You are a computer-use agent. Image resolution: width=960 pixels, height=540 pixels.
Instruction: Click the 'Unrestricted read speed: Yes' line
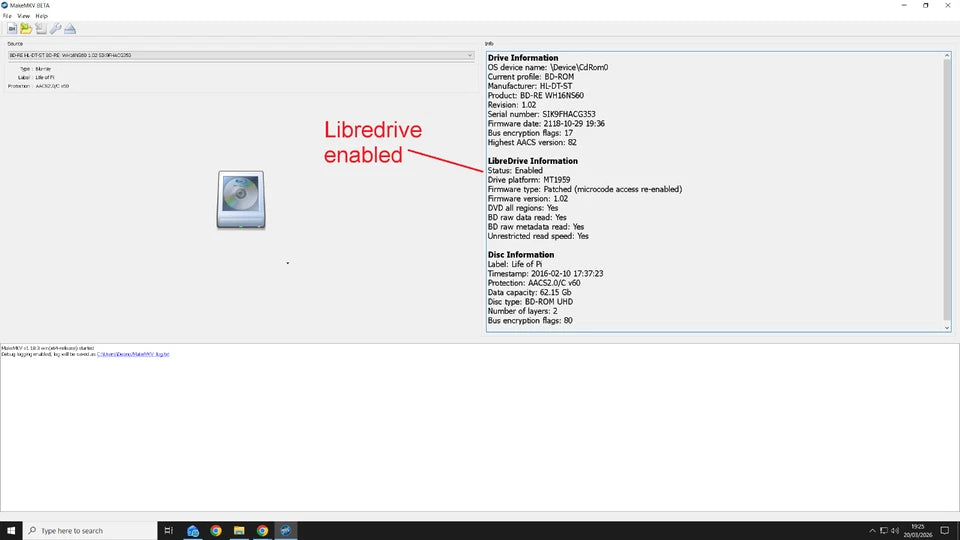point(538,236)
